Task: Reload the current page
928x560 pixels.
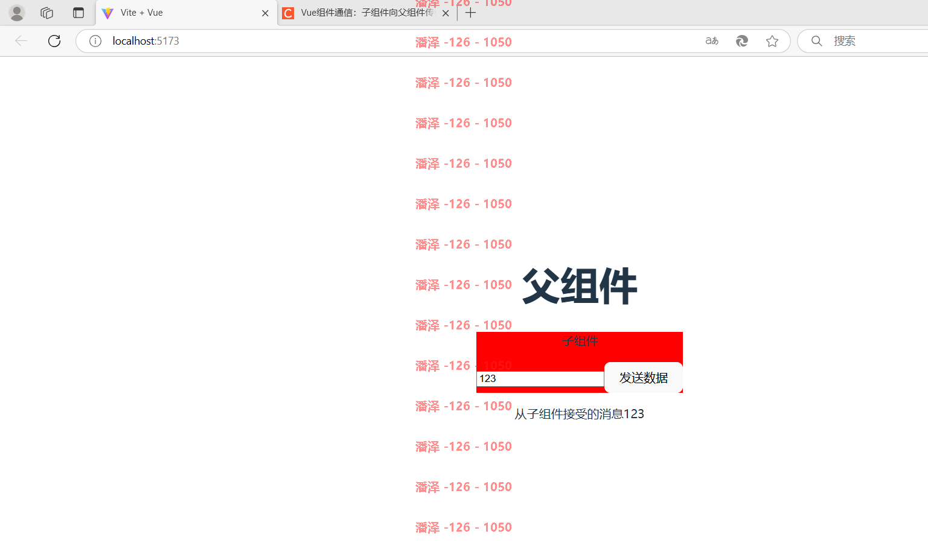Action: point(54,41)
